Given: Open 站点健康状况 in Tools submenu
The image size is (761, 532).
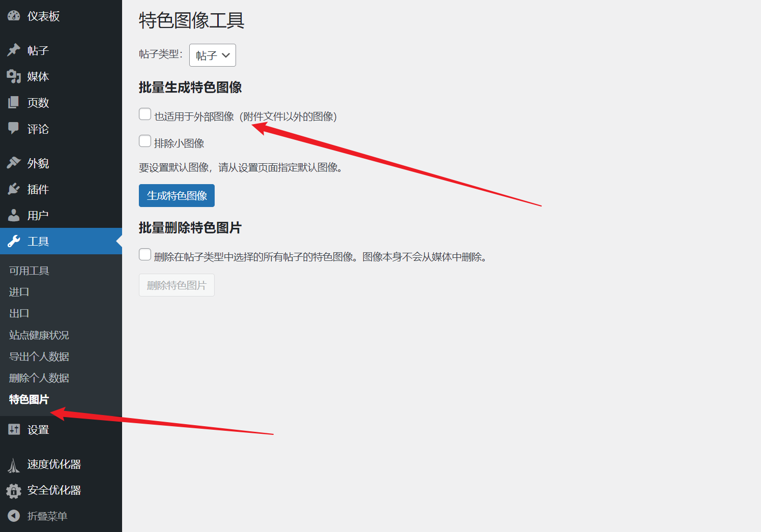Looking at the screenshot, I should tap(39, 335).
